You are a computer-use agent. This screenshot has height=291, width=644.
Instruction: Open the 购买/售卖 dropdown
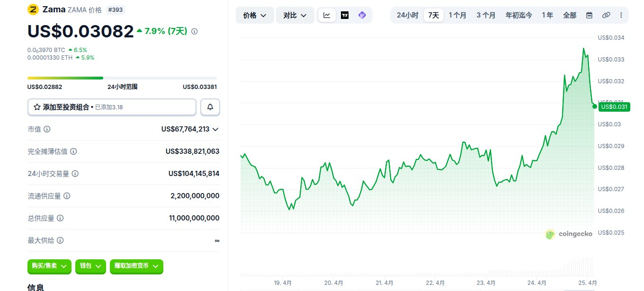click(49, 266)
